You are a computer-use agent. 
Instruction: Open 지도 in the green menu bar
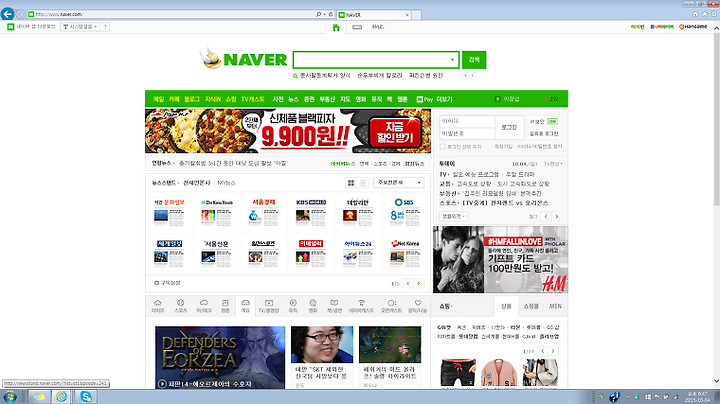tap(345, 99)
